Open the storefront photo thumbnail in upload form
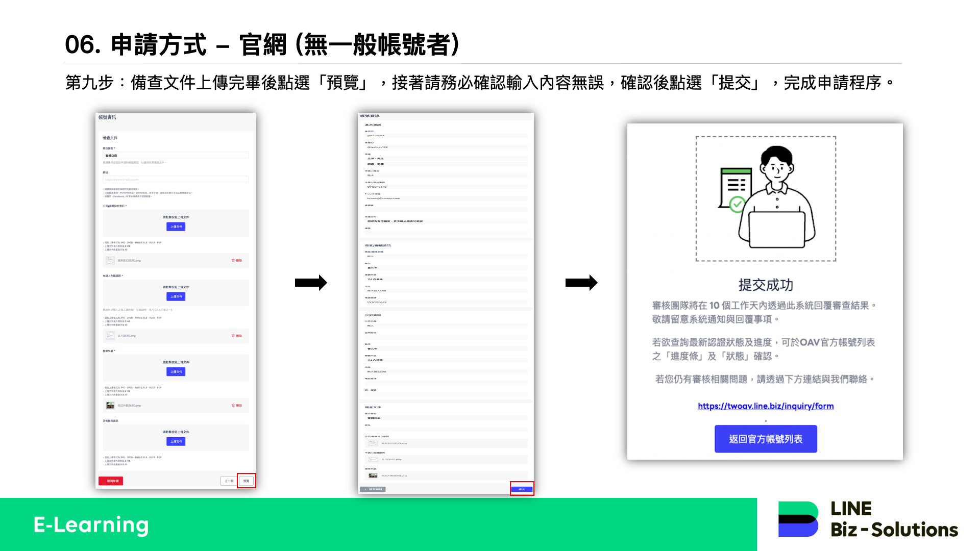980x551 pixels. (x=110, y=406)
